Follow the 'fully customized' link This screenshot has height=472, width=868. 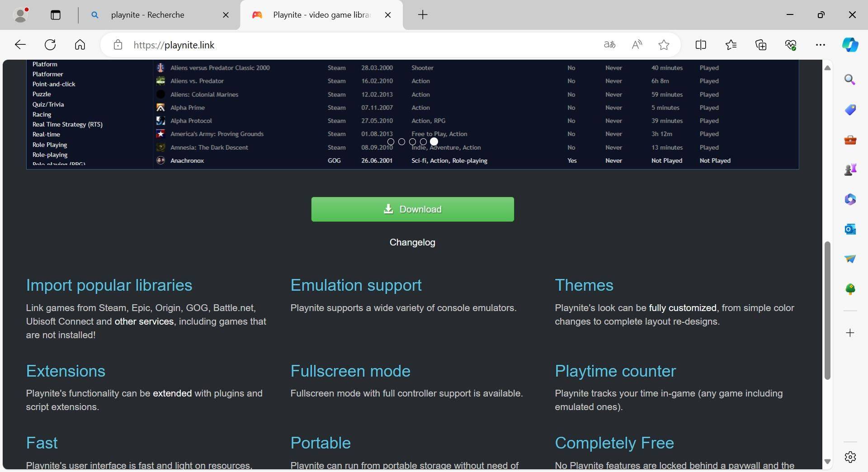(x=683, y=308)
